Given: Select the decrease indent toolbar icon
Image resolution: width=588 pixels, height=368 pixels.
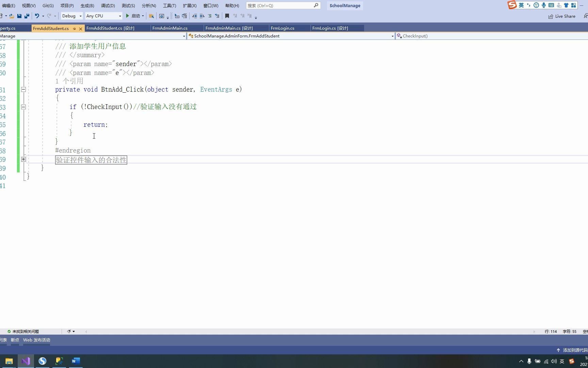Looking at the screenshot, I should (x=195, y=16).
